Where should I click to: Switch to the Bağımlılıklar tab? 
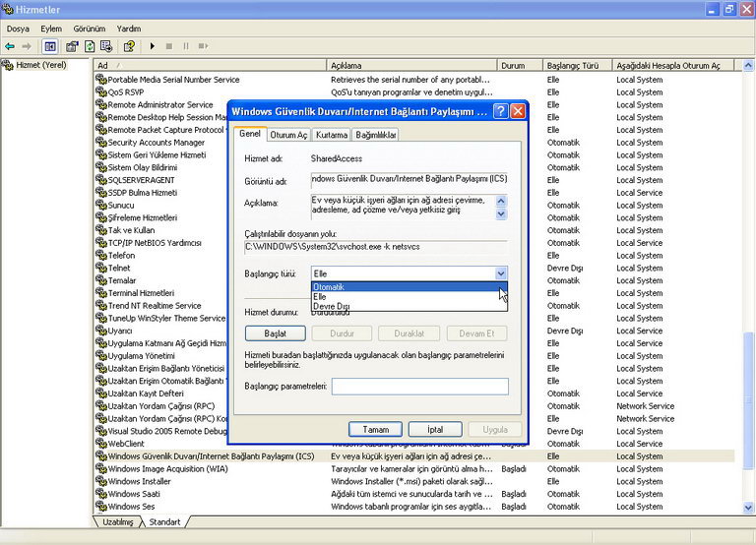[x=376, y=135]
